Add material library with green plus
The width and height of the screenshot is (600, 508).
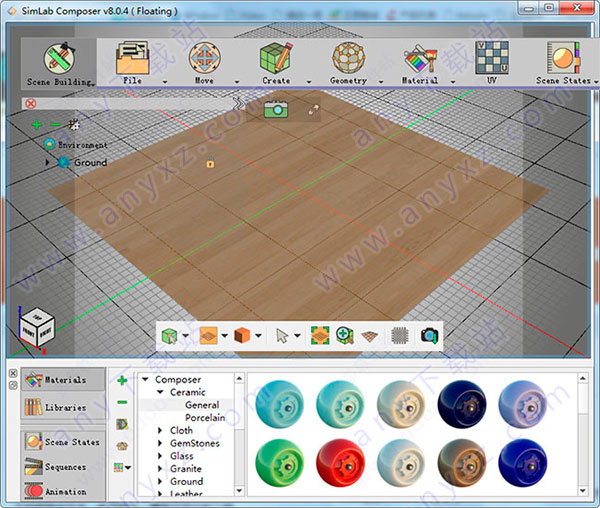coord(122,380)
